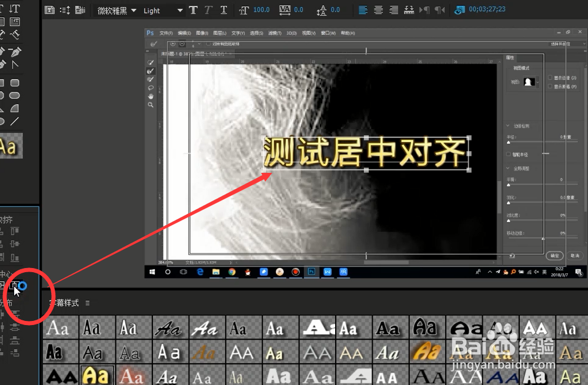Select the Line tool
The height and width of the screenshot is (385, 588).
(15, 121)
